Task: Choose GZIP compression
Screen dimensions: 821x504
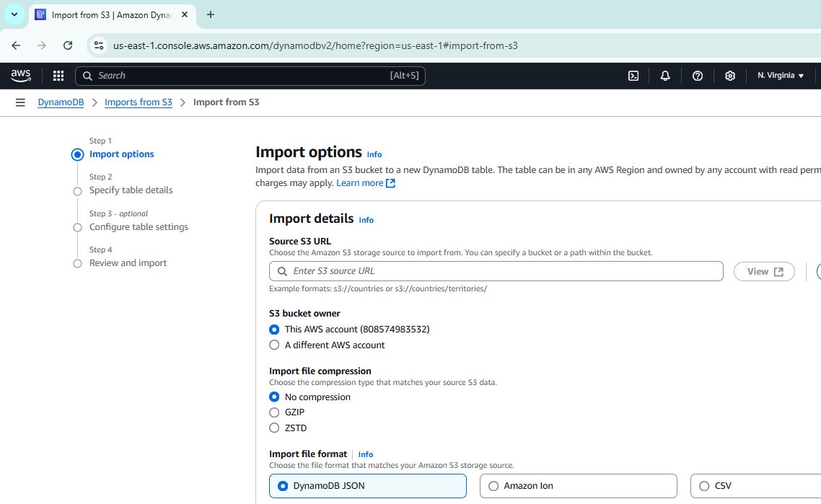Action: [x=274, y=412]
